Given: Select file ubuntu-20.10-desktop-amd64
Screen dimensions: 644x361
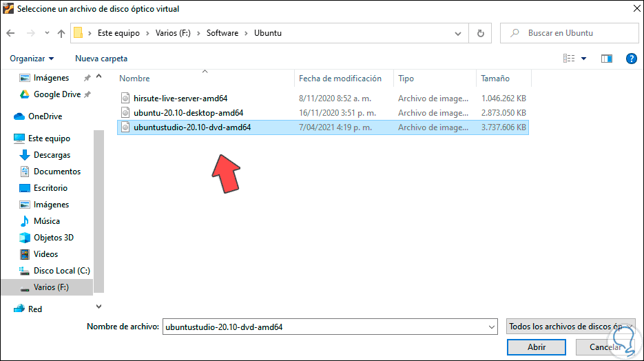Looking at the screenshot, I should [188, 113].
